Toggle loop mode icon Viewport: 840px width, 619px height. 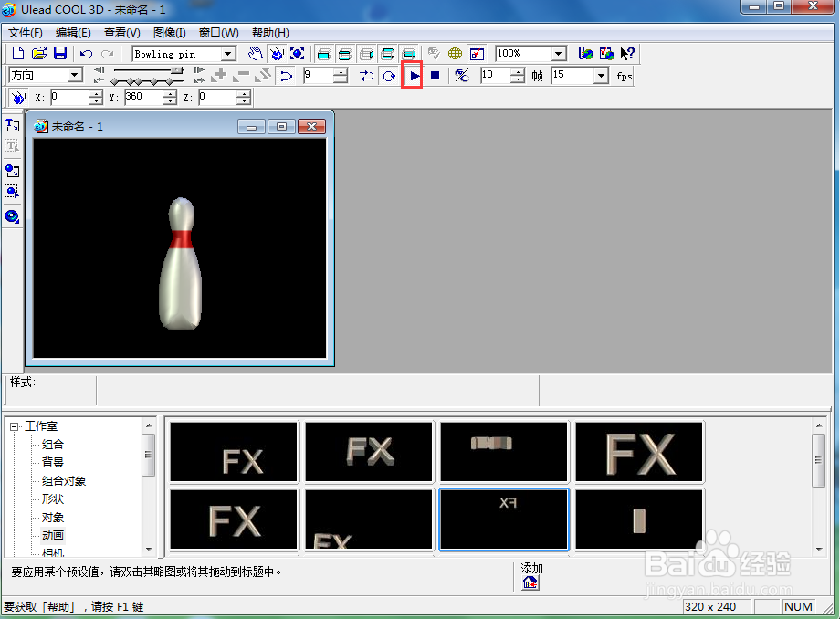coord(390,76)
